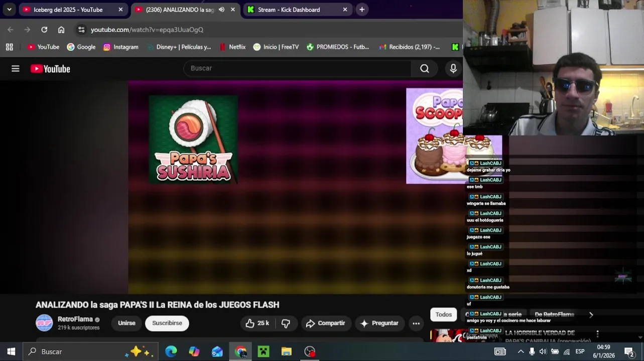Screen dimensions: 644x361
Task: Click Unirse to join the channel
Action: pyautogui.click(x=126, y=323)
